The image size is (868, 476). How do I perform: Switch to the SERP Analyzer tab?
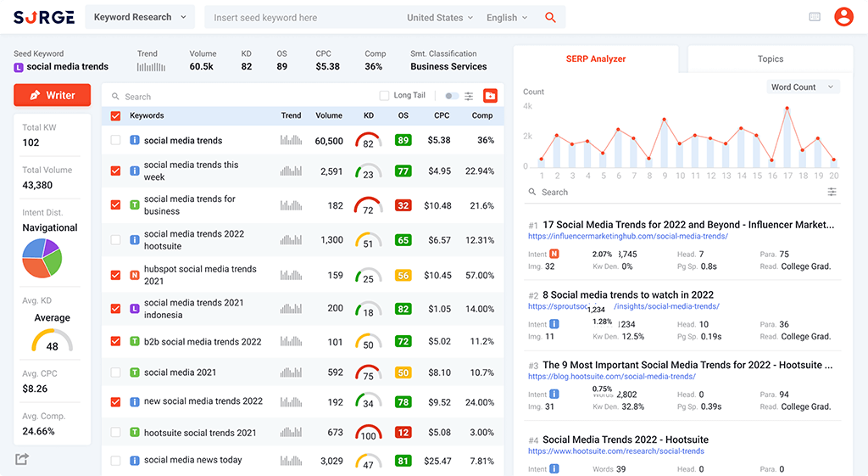[596, 59]
